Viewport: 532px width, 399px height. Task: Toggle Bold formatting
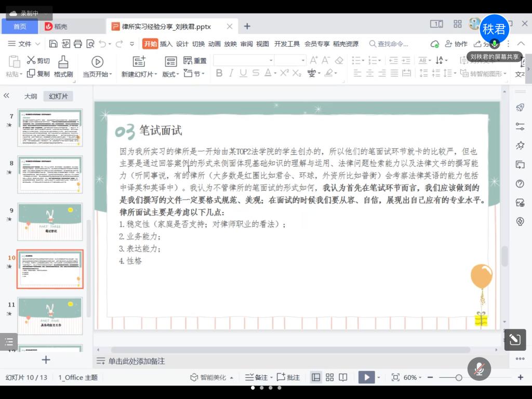(x=219, y=73)
